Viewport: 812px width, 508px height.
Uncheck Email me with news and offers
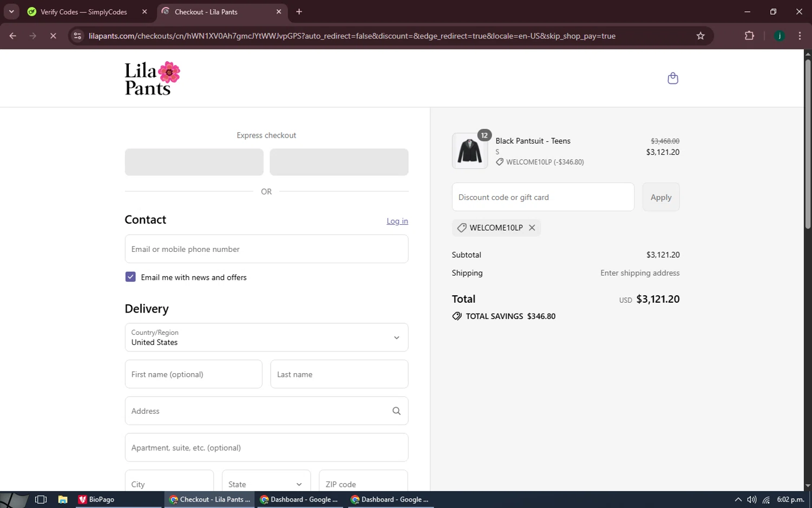click(x=130, y=277)
